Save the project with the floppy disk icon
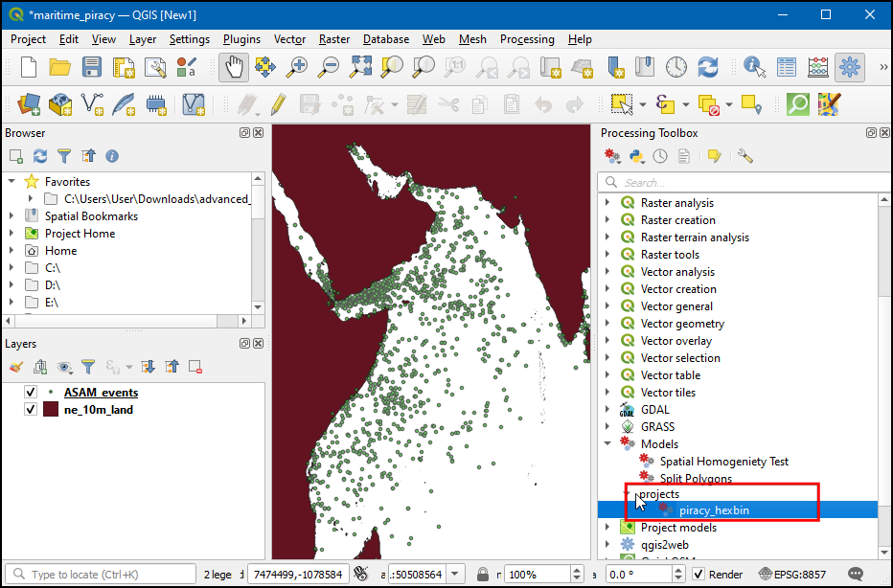The width and height of the screenshot is (893, 588). tap(91, 68)
